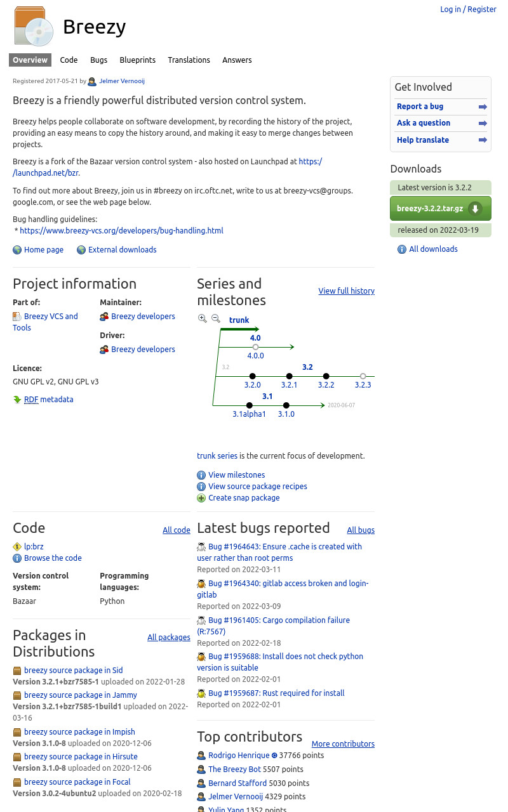Click the bug icon for Bug #1964340

click(x=201, y=584)
